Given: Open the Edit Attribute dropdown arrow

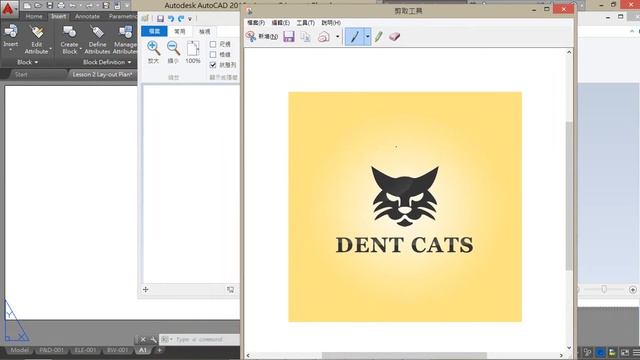Looking at the screenshot, I should (x=51, y=49).
